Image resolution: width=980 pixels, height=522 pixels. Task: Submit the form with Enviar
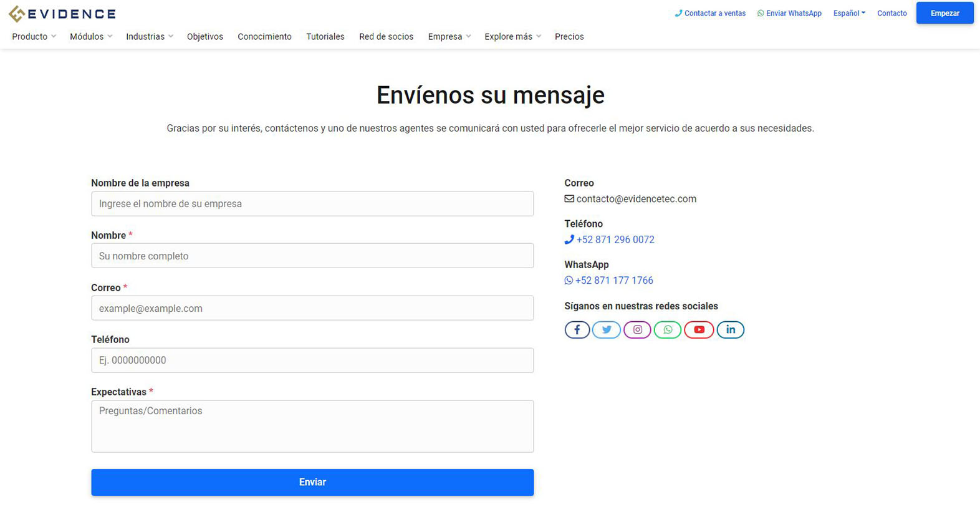pyautogui.click(x=312, y=482)
